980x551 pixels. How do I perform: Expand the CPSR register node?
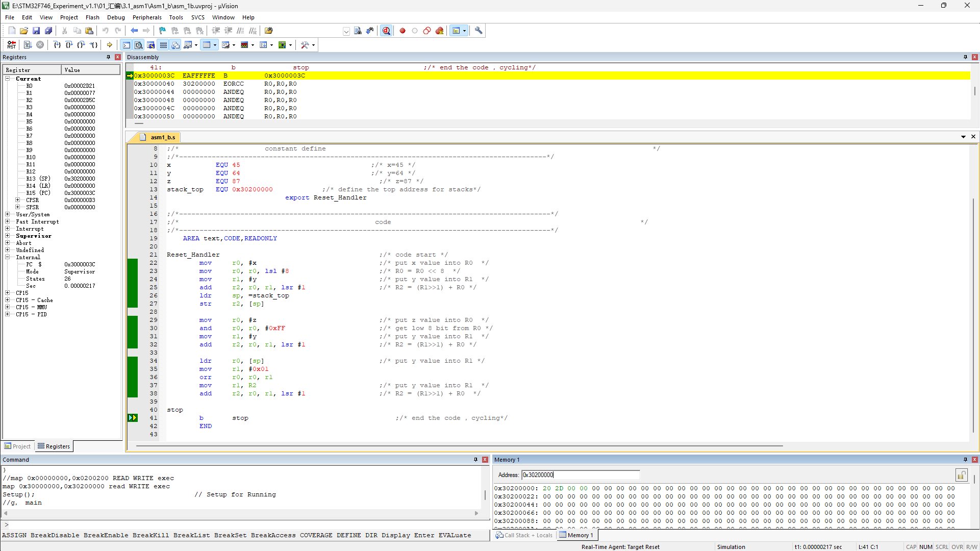point(18,200)
